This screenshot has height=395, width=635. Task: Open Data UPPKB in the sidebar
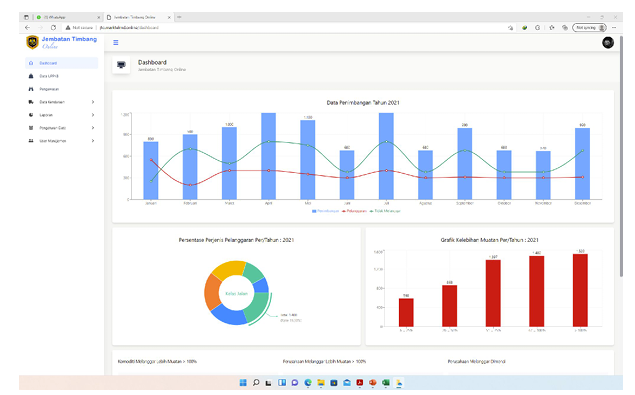pyautogui.click(x=62, y=76)
